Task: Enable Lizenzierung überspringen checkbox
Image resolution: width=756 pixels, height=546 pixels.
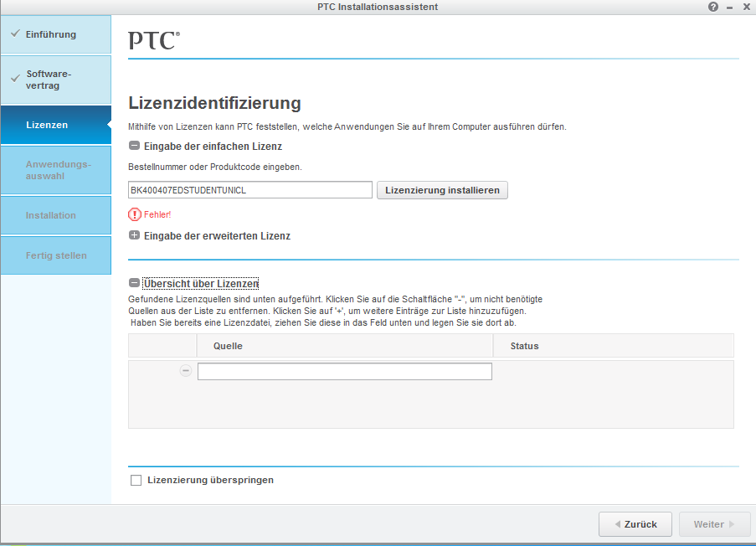Action: tap(136, 481)
